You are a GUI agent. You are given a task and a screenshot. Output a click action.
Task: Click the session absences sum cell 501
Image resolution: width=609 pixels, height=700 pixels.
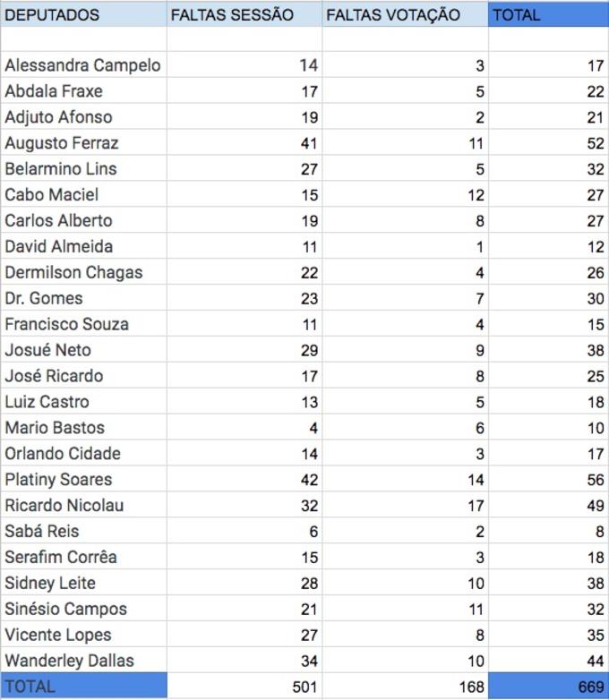(244, 687)
